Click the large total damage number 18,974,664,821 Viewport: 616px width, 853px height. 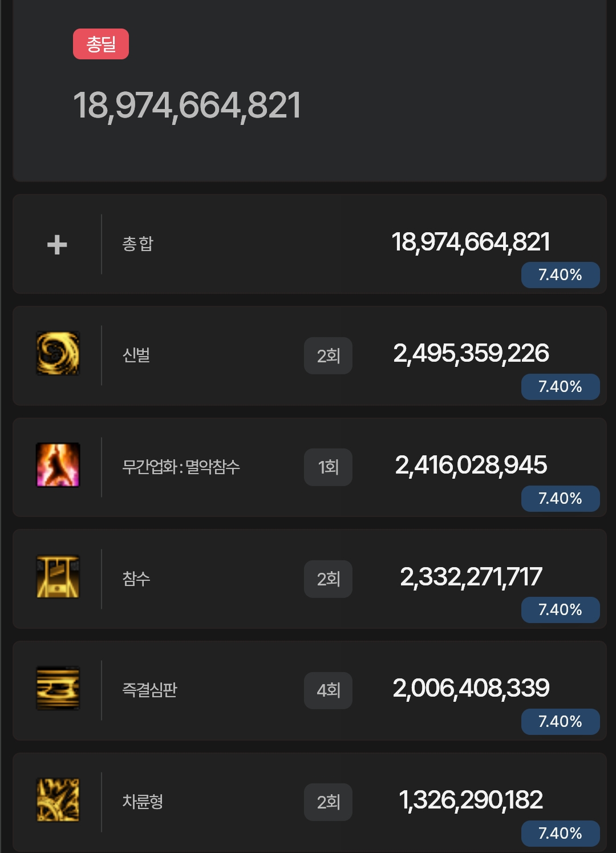(x=187, y=106)
